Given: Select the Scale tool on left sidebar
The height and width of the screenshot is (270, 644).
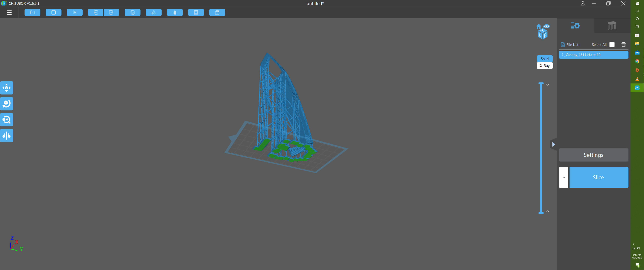Looking at the screenshot, I should [x=7, y=120].
